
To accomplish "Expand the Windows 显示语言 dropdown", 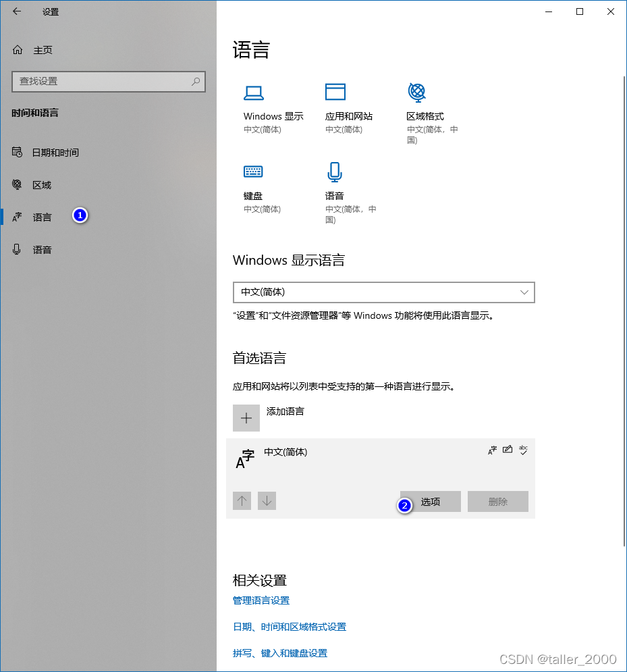I will click(x=384, y=292).
